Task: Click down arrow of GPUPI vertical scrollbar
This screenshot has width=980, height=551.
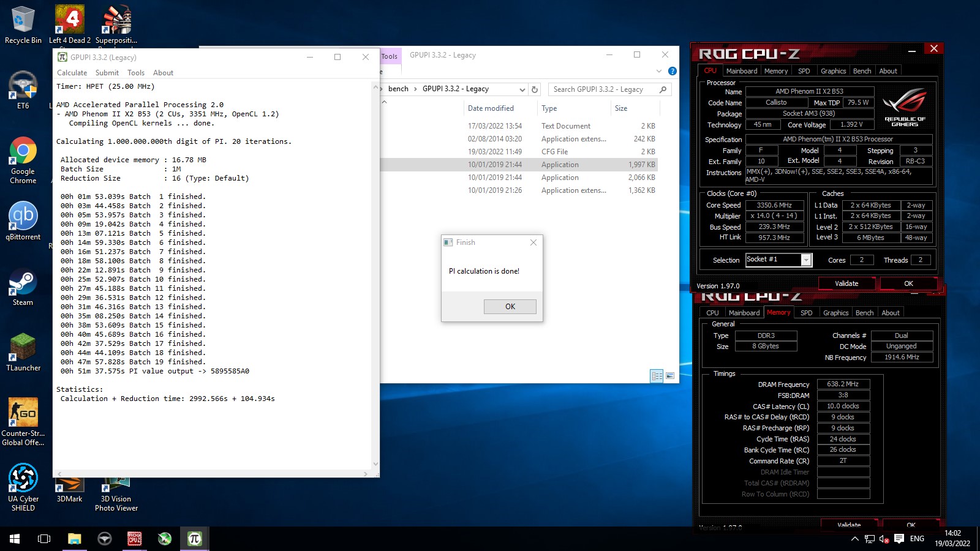Action: coord(375,464)
